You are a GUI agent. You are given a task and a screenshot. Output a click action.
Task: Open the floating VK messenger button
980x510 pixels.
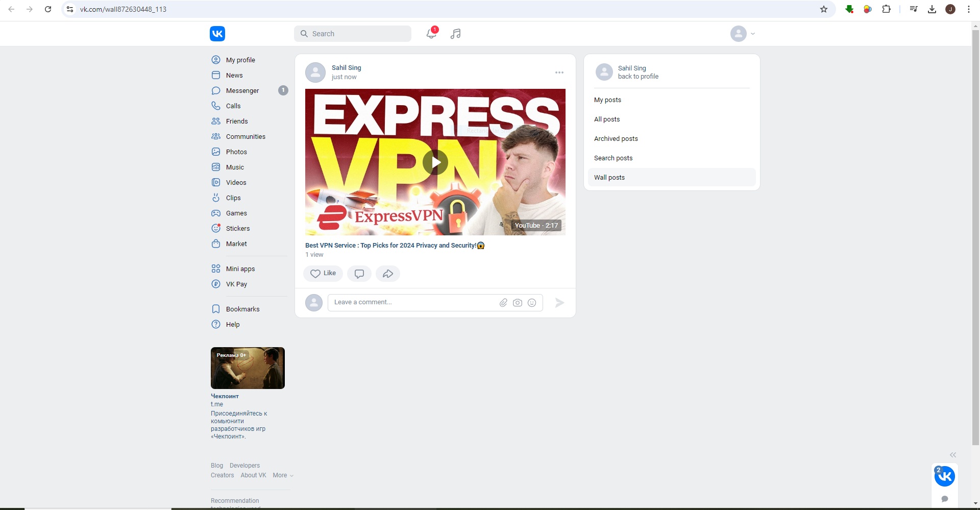(x=945, y=476)
